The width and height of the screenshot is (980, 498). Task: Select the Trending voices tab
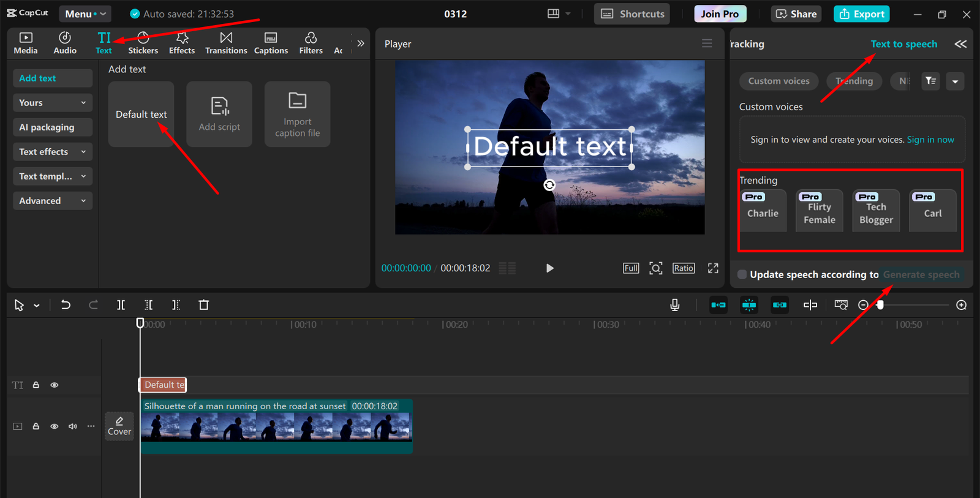tap(854, 81)
